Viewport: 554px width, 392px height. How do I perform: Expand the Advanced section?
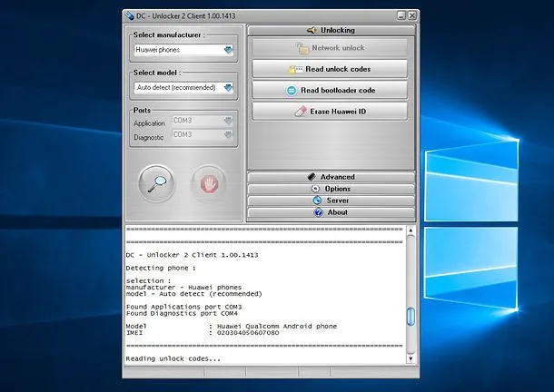[331, 177]
